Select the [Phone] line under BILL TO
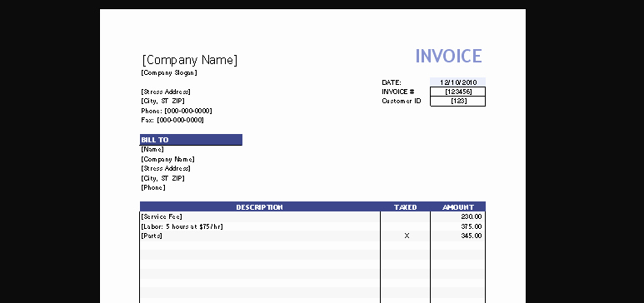Image resolution: width=644 pixels, height=303 pixels. 153,187
